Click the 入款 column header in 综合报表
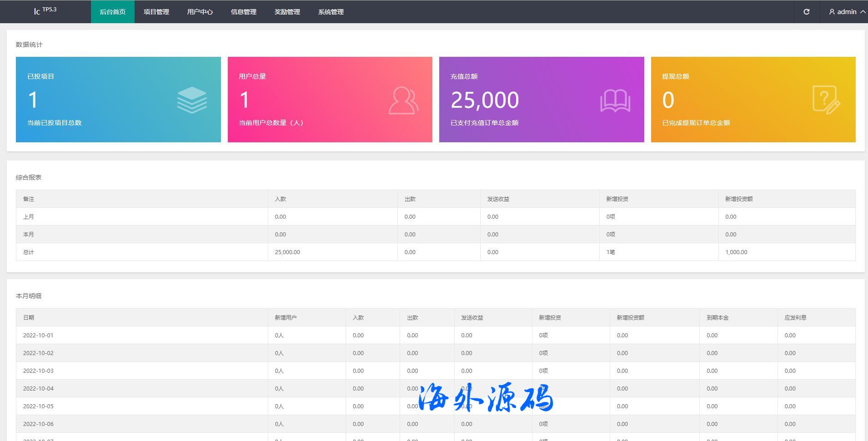868x441 pixels. (x=281, y=199)
